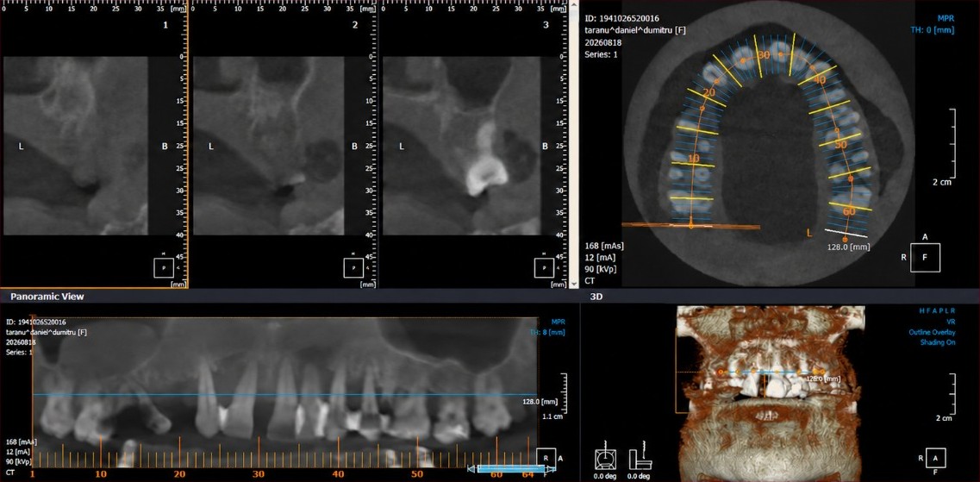Click the blue horizontal slice line in panoramic view
980x482 pixels.
click(x=284, y=394)
